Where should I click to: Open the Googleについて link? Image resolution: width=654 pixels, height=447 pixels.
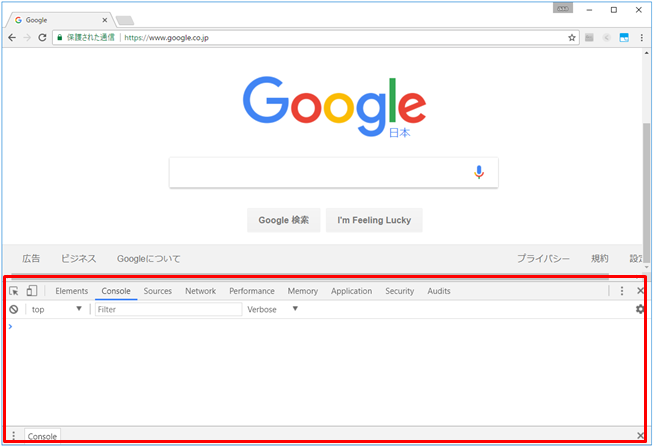pos(148,259)
